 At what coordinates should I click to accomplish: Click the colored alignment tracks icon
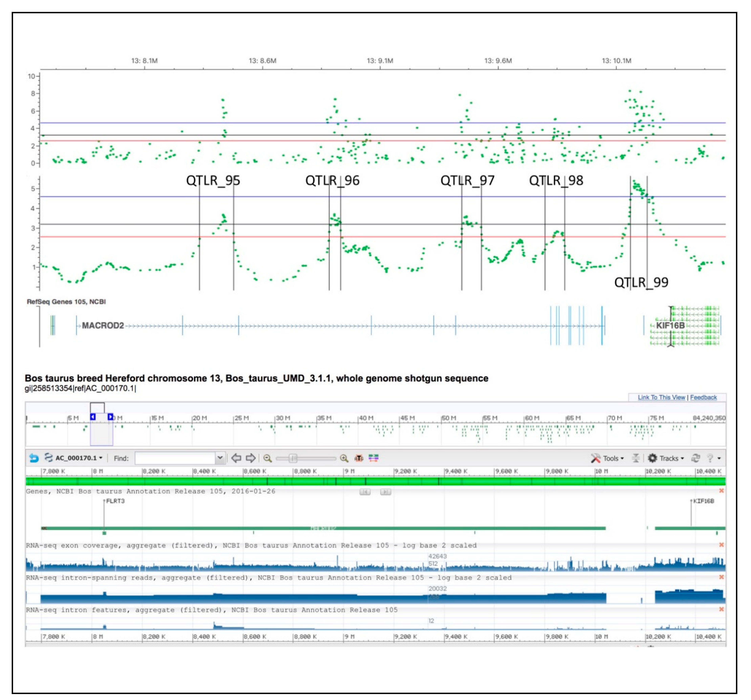coord(374,458)
